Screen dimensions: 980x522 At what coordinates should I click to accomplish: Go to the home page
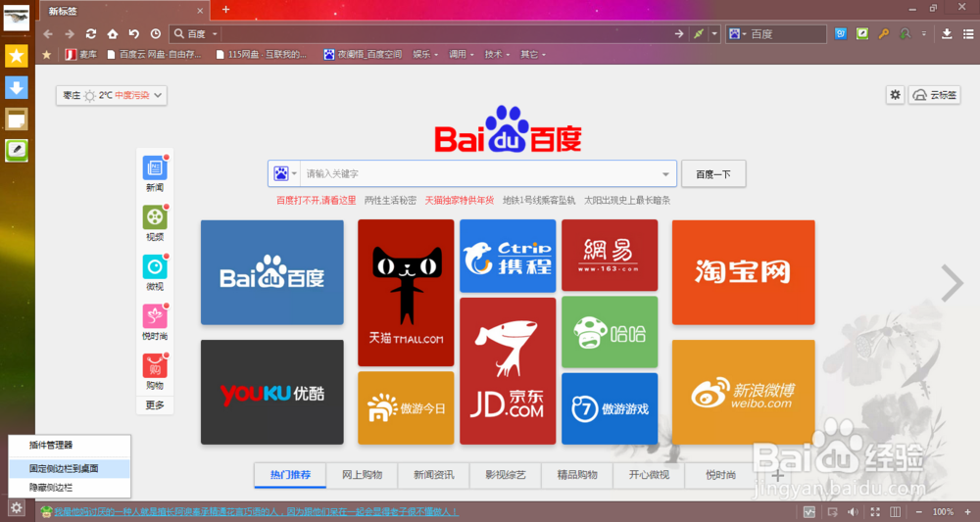click(113, 33)
